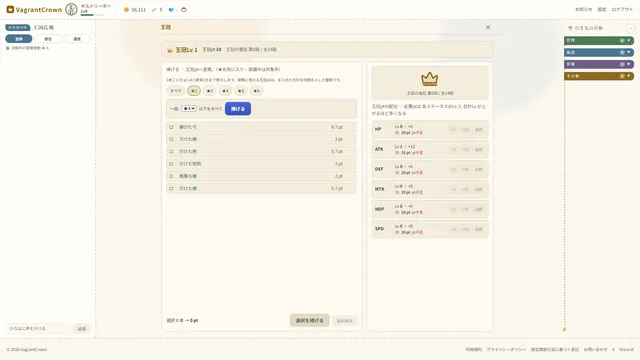Click the green online status dot
The width and height of the screenshot is (640, 360).
click(x=8, y=48)
